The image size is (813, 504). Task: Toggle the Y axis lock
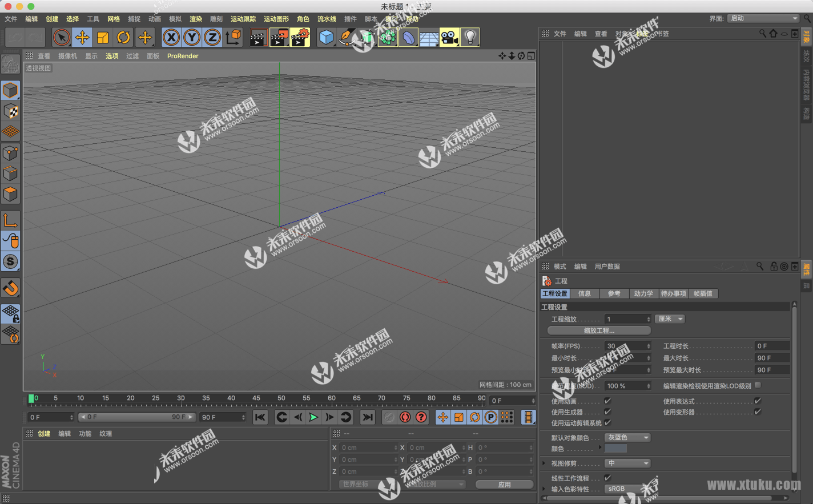[x=192, y=38]
